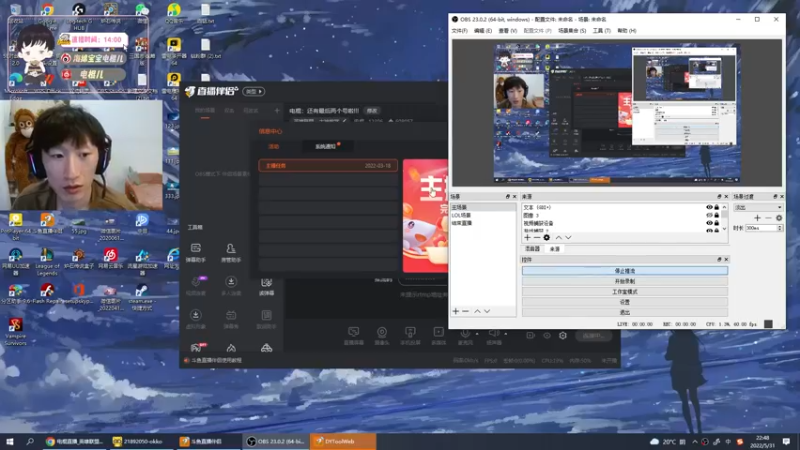The height and width of the screenshot is (450, 800).
Task: Click 设置 button in OBS controls
Action: coord(625,302)
